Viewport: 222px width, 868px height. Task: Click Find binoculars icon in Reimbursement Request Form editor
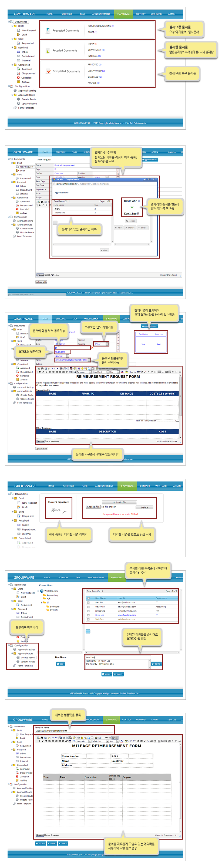[x=42, y=368]
